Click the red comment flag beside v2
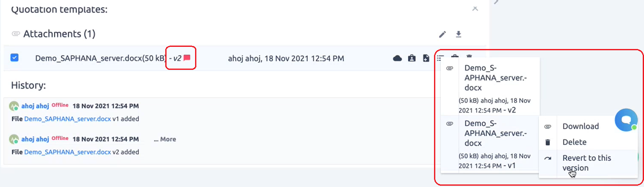 click(187, 58)
